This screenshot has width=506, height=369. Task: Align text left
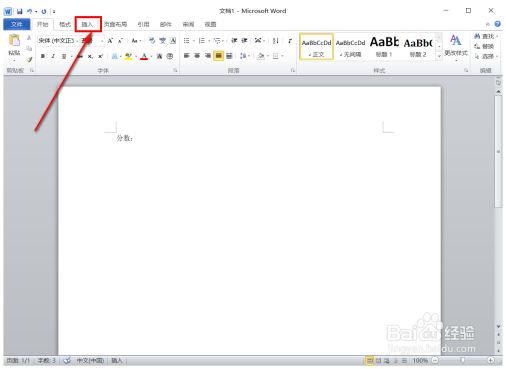(x=187, y=56)
